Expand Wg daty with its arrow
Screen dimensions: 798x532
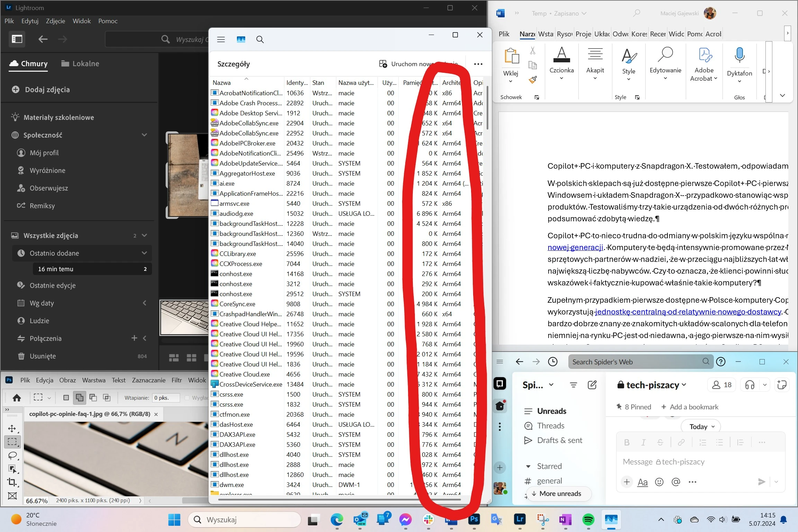[x=144, y=303]
